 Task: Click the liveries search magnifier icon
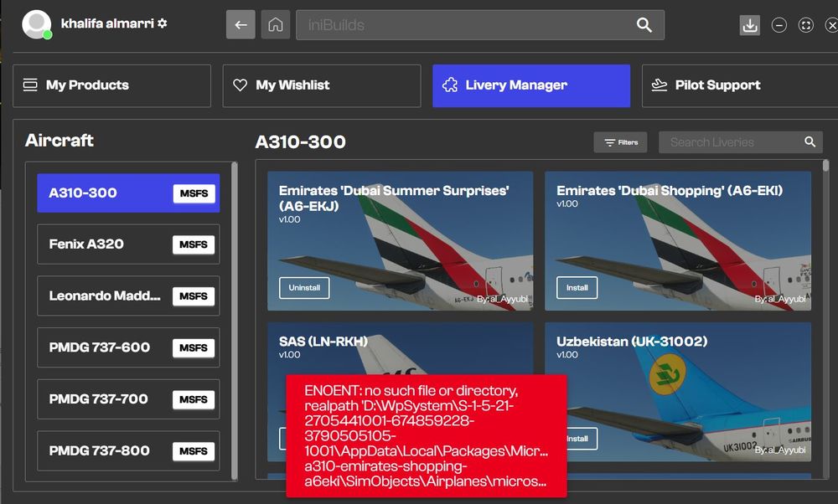810,142
